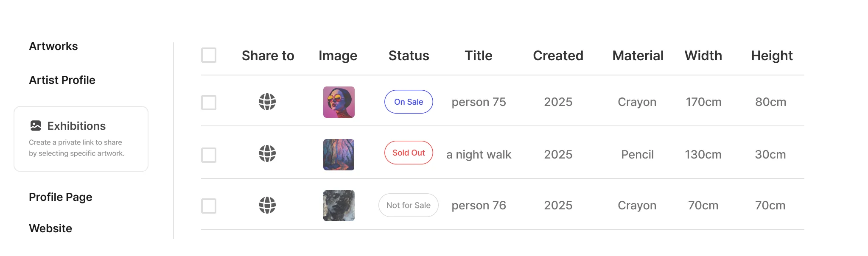The height and width of the screenshot is (256, 868).
Task: Open Artist Profile from the sidebar
Action: pos(62,80)
